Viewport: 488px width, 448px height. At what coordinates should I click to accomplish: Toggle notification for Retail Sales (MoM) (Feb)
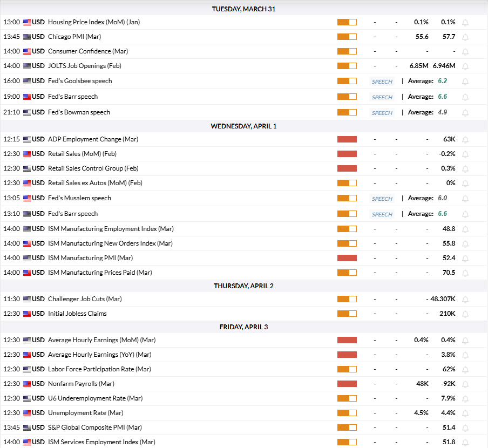point(465,154)
